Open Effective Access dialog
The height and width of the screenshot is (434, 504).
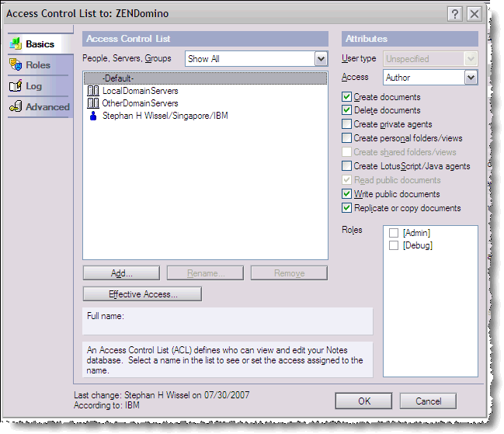(x=142, y=294)
